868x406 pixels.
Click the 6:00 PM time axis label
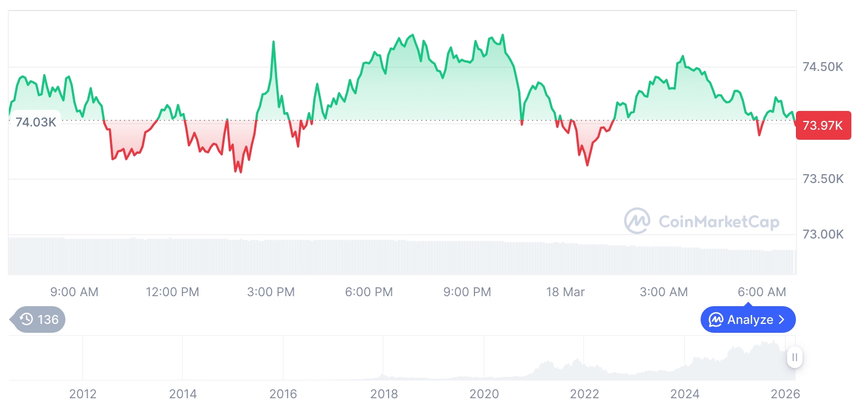pos(369,292)
